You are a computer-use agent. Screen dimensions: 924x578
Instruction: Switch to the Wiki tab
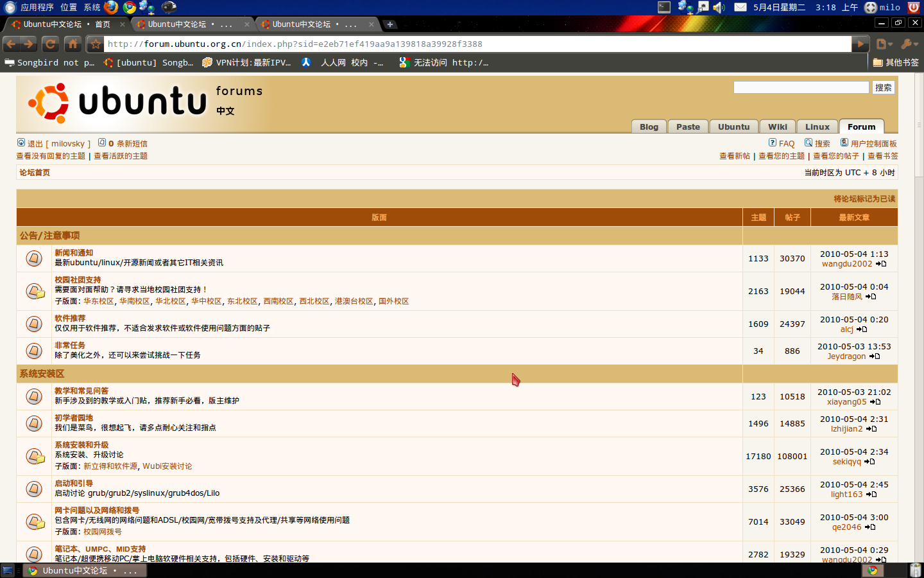[778, 127]
